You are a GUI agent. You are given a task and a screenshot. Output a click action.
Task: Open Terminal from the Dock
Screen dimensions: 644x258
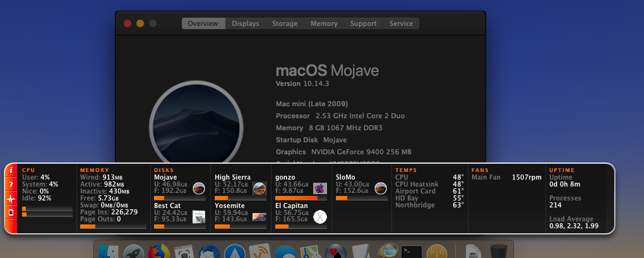[x=412, y=252]
